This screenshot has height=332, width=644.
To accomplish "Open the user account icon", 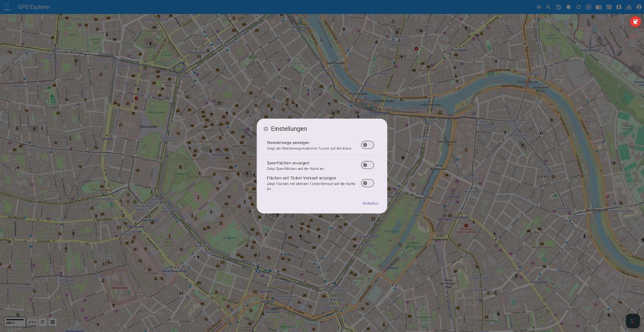I will tap(639, 7).
